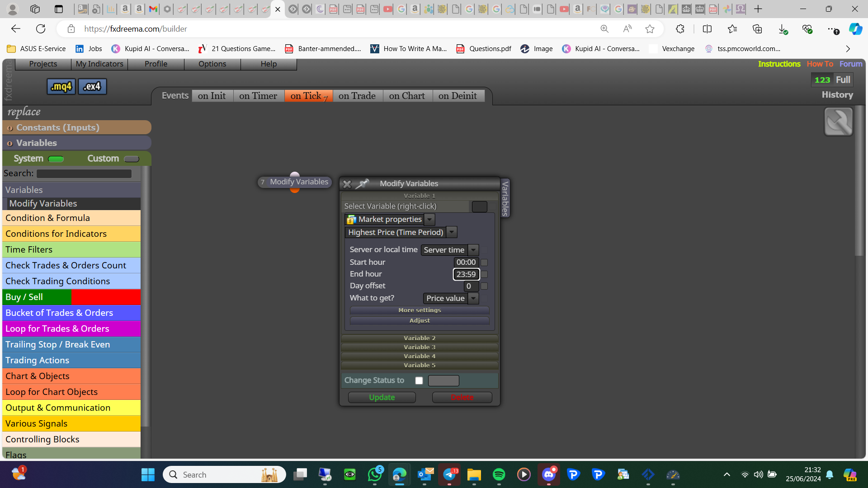Click the Change Status color box
This screenshot has height=488, width=868.
tap(443, 380)
